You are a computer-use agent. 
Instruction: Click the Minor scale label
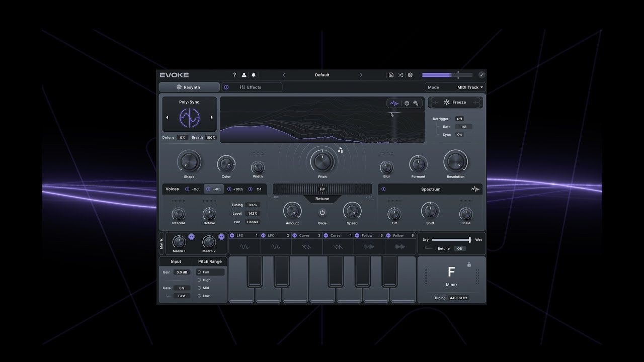pyautogui.click(x=451, y=285)
